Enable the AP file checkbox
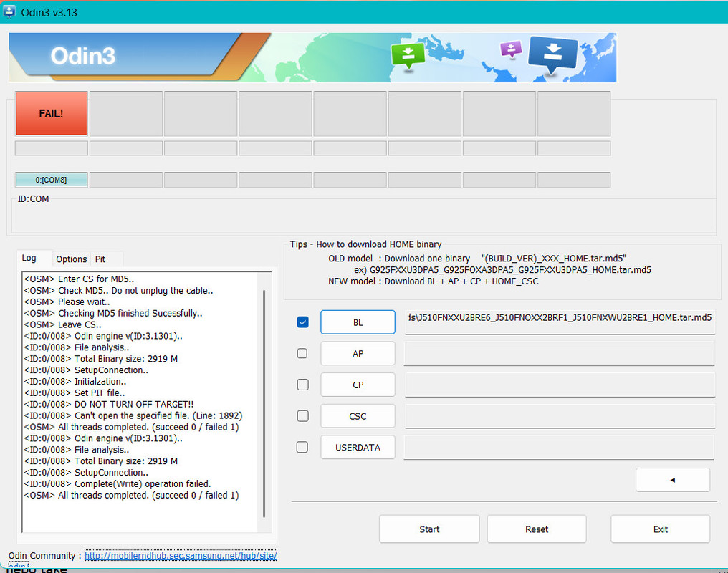The height and width of the screenshot is (573, 728). tap(302, 354)
